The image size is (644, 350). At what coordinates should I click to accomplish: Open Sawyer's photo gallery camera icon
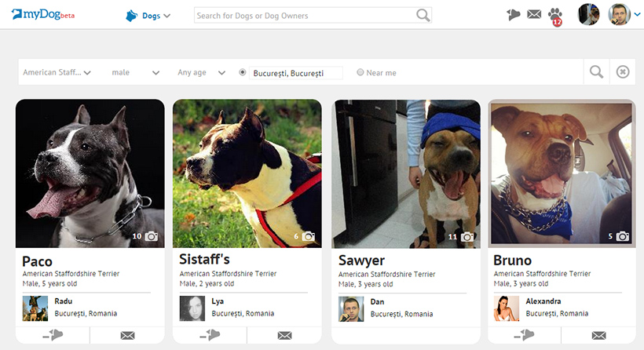467,236
